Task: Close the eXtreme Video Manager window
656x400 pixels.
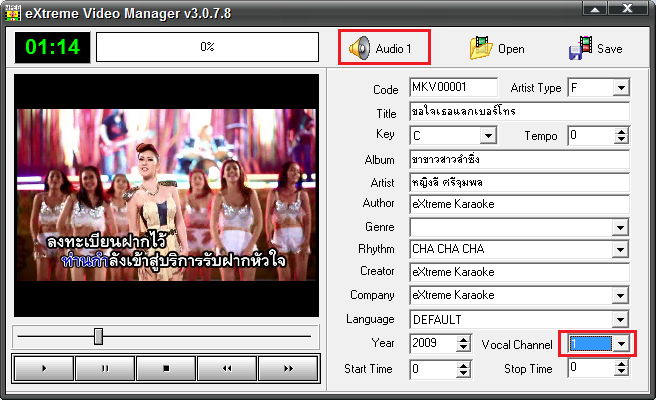Action: click(x=628, y=8)
